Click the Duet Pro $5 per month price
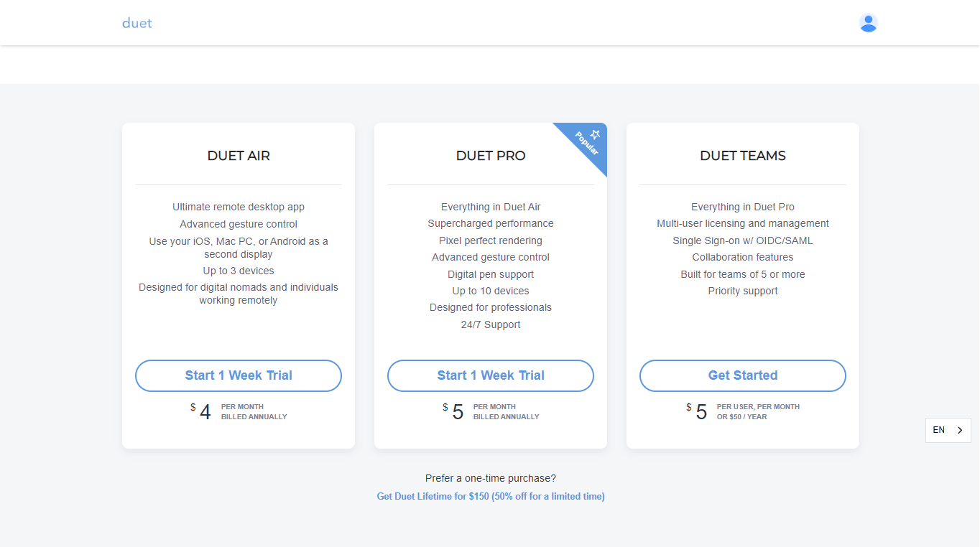Image resolution: width=980 pixels, height=547 pixels. coord(491,411)
